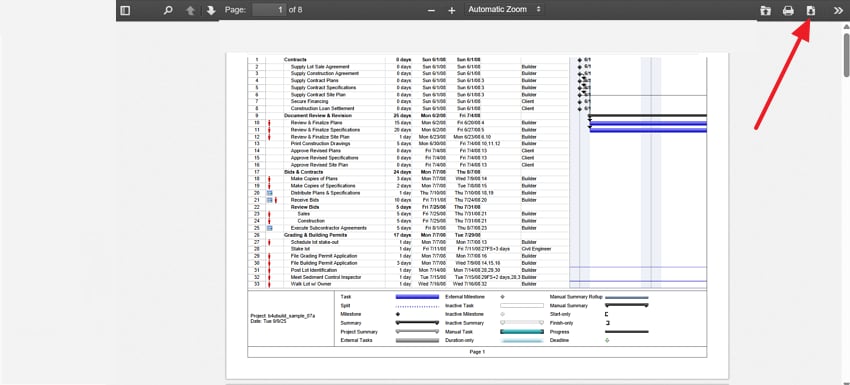850x385 pixels.
Task: Click the vertical scrollbar thumb
Action: [846, 55]
